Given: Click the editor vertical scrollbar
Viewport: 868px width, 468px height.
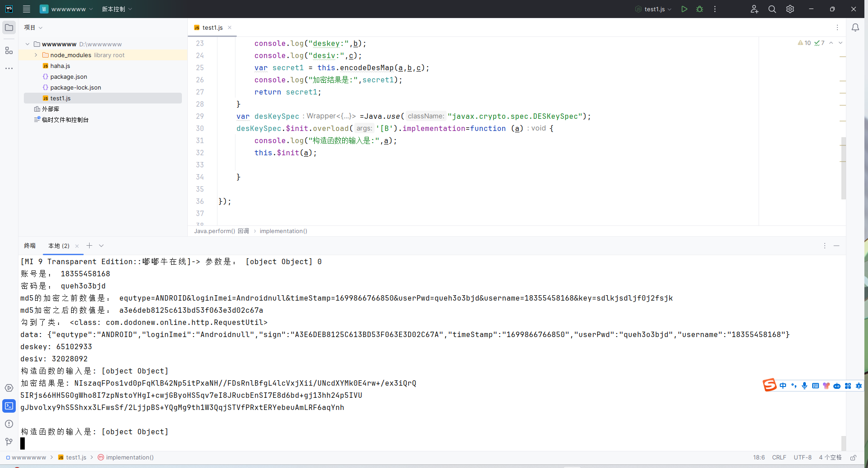Looking at the screenshot, I should pos(844,168).
